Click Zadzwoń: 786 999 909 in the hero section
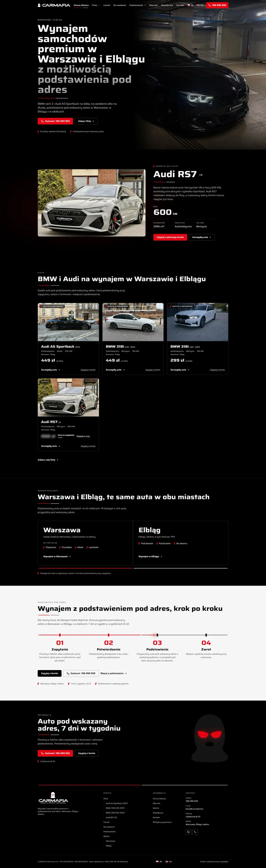The image size is (266, 868). coord(55,121)
